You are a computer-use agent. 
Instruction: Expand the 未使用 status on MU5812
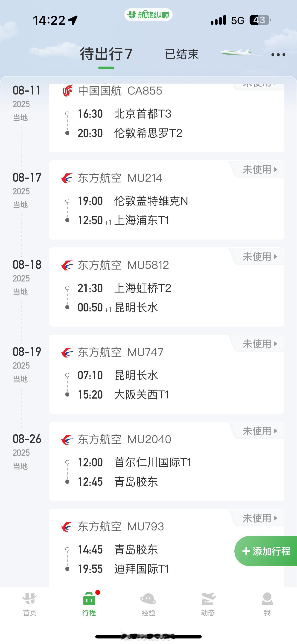click(260, 257)
